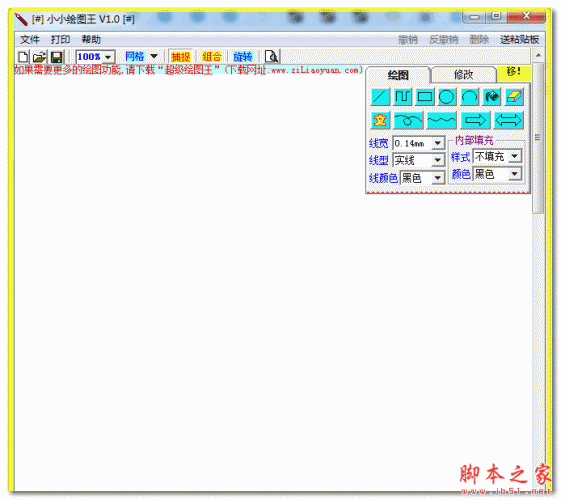Select the text 文 tool
The width and height of the screenshot is (561, 500).
pos(380,120)
